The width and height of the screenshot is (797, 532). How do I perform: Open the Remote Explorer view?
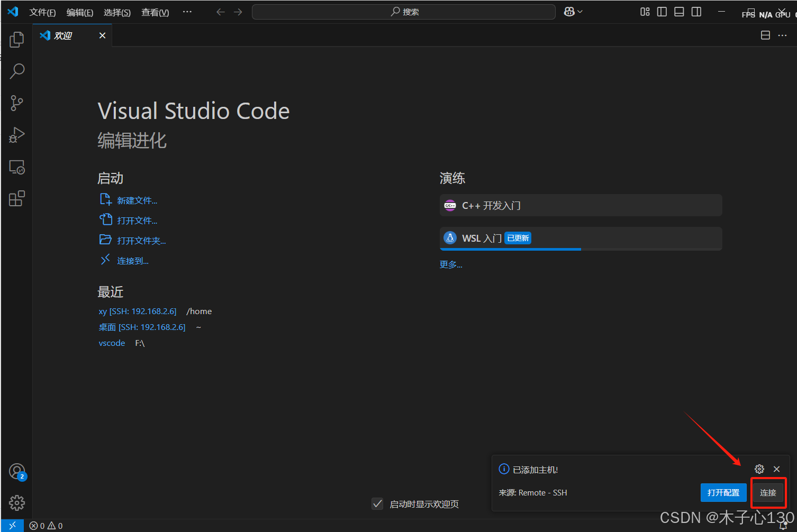17,167
